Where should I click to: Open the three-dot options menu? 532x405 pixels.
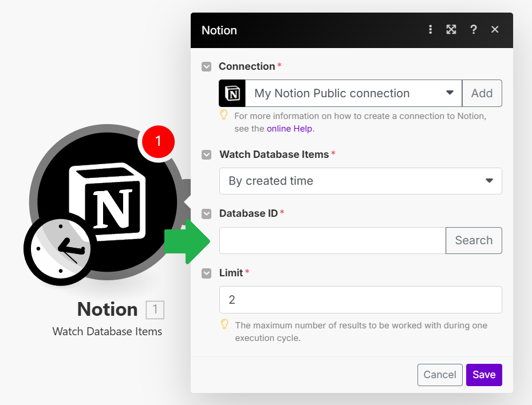pyautogui.click(x=430, y=30)
